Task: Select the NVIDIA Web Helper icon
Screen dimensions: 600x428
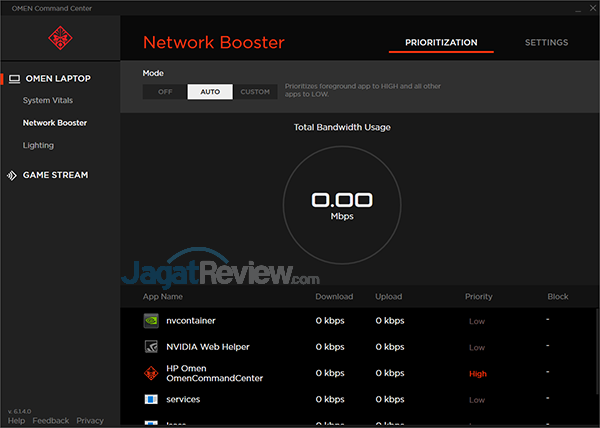Action: [x=151, y=347]
